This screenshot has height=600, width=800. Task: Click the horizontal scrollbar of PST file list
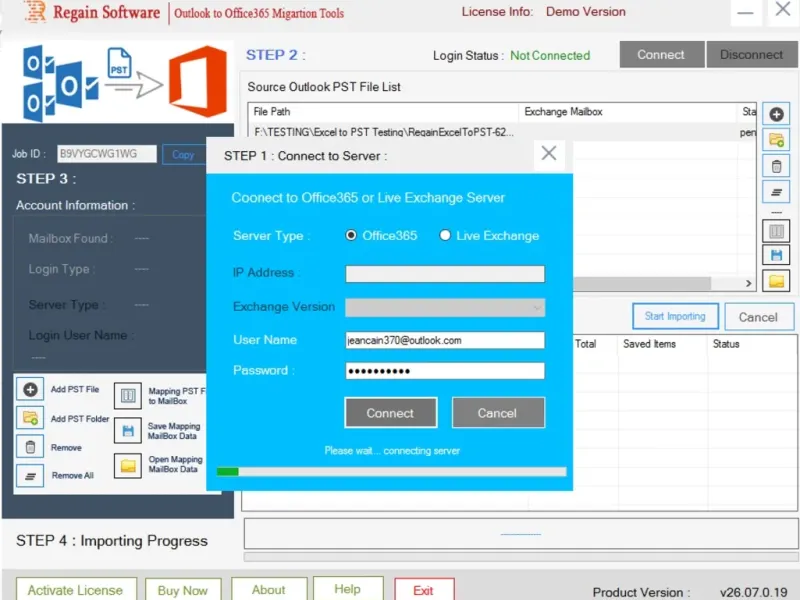(x=642, y=283)
